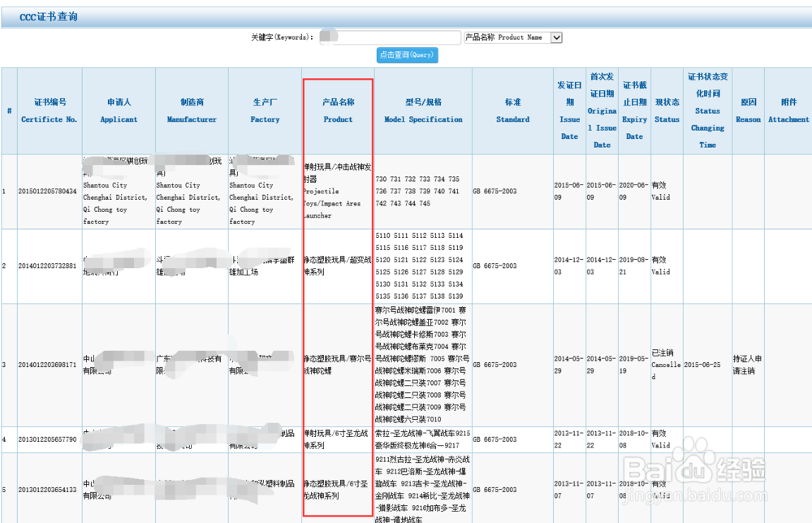Click the Certificate No. column header
Image resolution: width=812 pixels, height=523 pixels.
[x=50, y=110]
